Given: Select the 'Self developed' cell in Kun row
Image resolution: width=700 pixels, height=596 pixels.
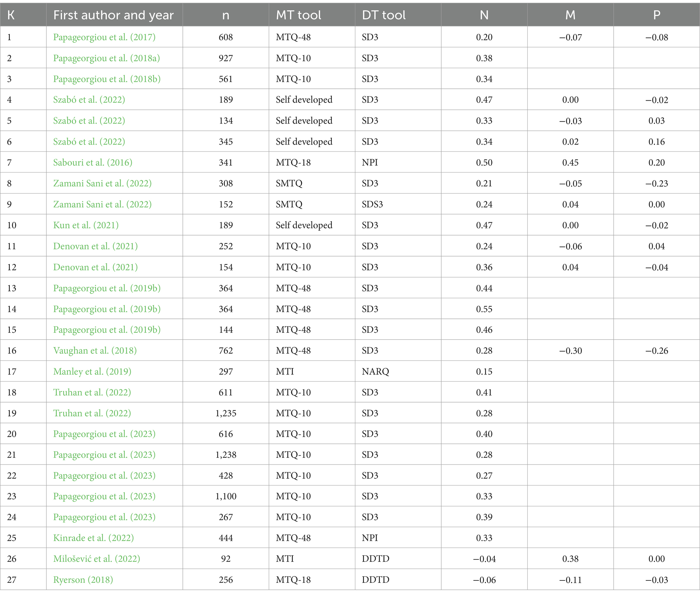Looking at the screenshot, I should coord(304,225).
